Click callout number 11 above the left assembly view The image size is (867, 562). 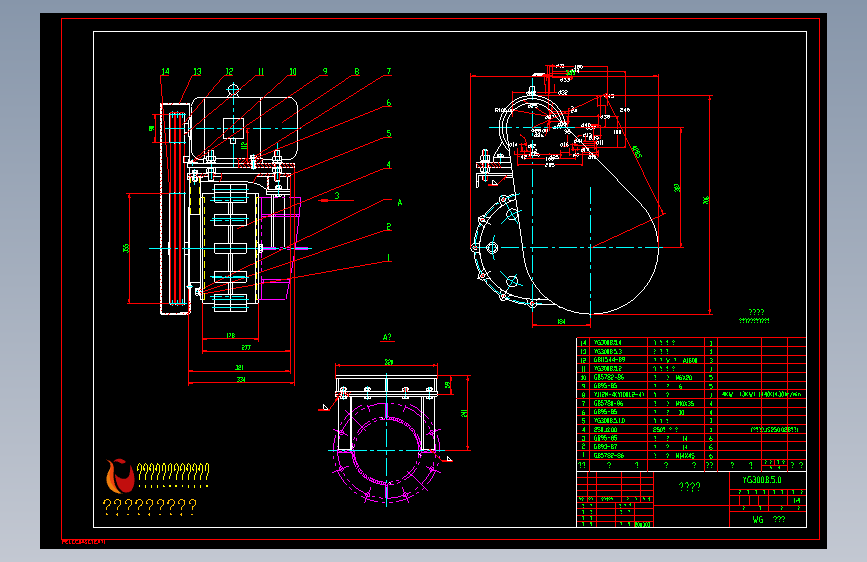click(261, 71)
